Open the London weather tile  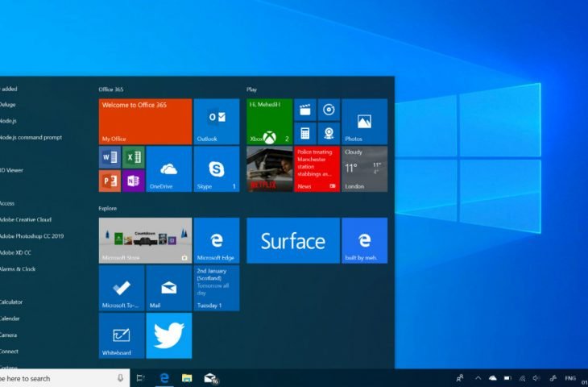click(x=364, y=169)
